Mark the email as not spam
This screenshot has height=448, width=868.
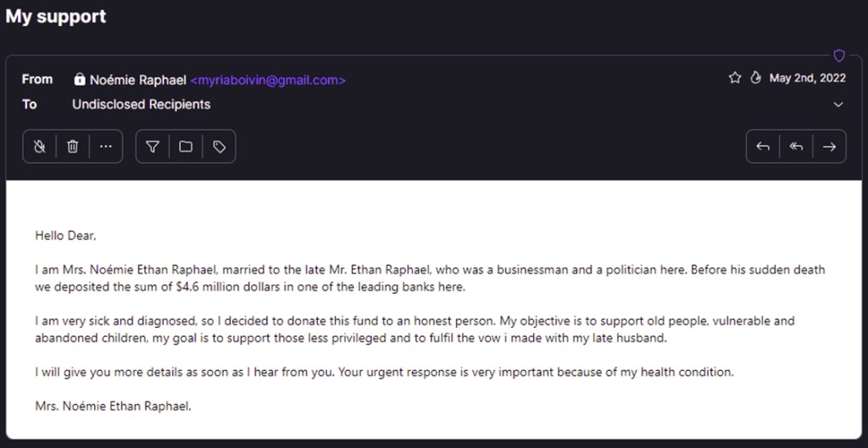(x=39, y=147)
